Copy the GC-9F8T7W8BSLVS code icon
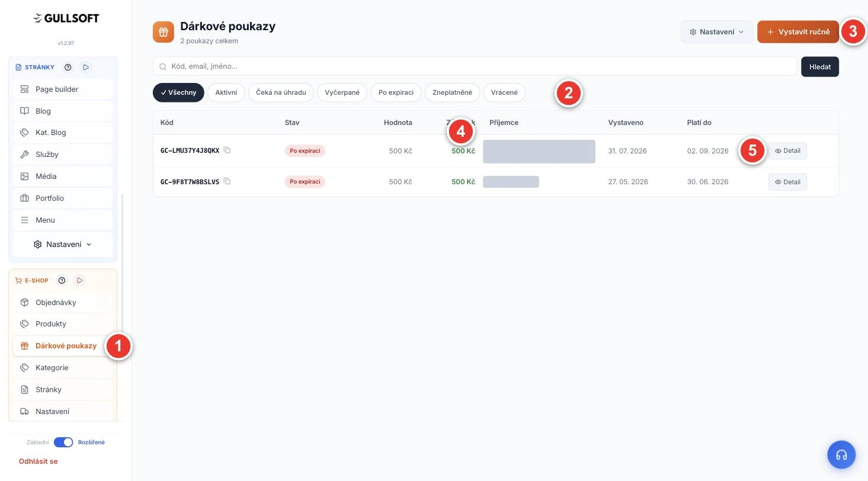Screen dimensions: 868x481 coord(227,181)
